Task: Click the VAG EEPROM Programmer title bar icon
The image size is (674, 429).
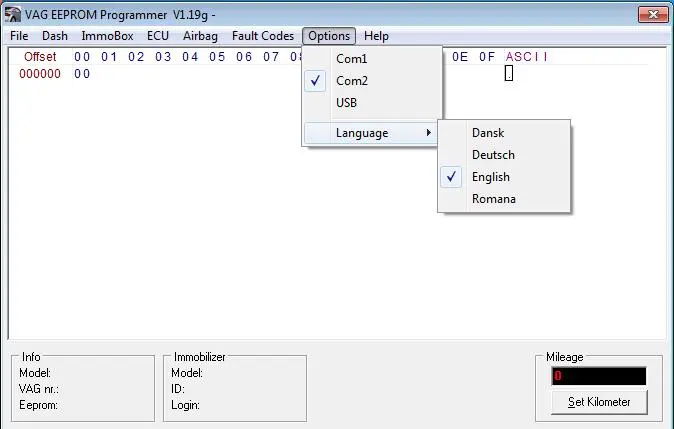Action: [13, 14]
